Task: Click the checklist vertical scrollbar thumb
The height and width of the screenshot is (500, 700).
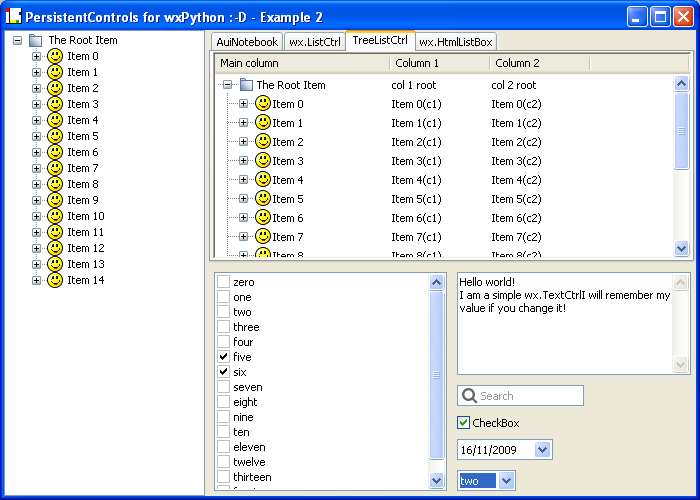Action: 437,375
